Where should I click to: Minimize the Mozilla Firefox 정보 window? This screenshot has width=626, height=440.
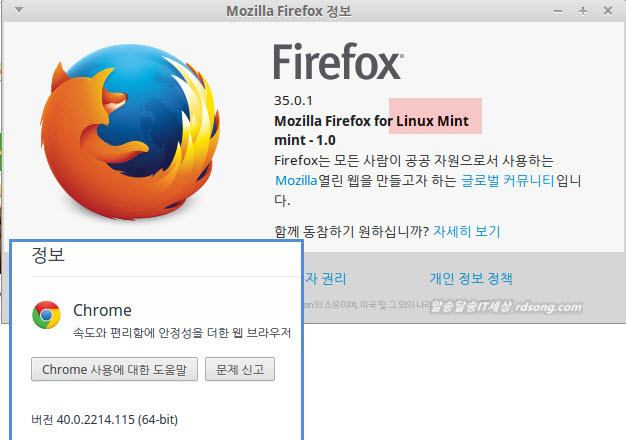click(x=560, y=11)
